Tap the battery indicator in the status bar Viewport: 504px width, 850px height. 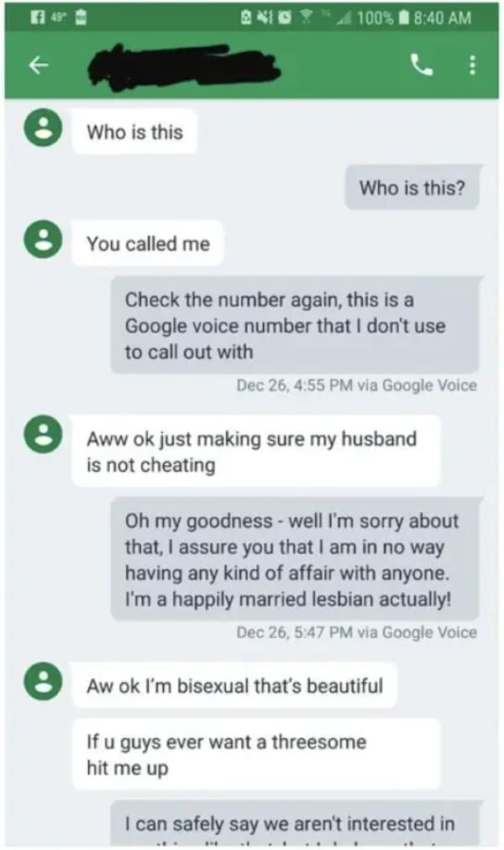coord(402,18)
